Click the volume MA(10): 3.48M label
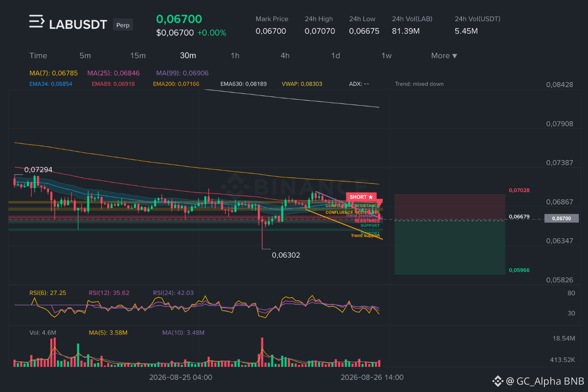This screenshot has height=392, width=588. 183,333
